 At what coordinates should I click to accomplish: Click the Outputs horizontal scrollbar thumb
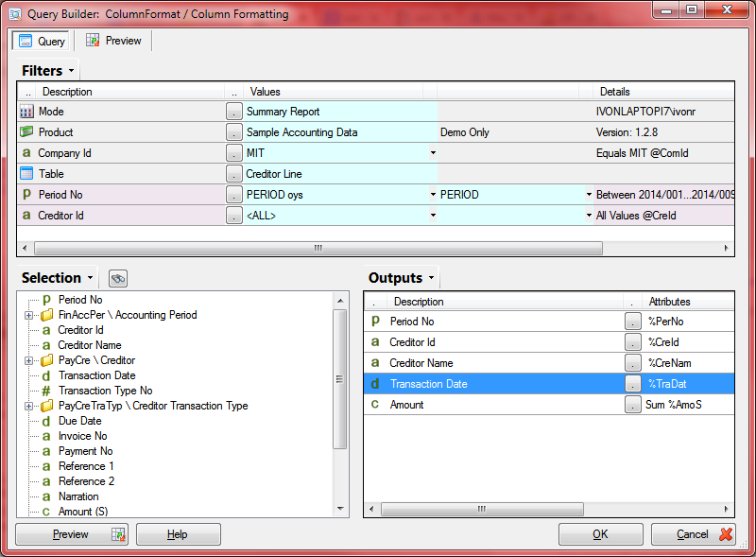(x=482, y=509)
